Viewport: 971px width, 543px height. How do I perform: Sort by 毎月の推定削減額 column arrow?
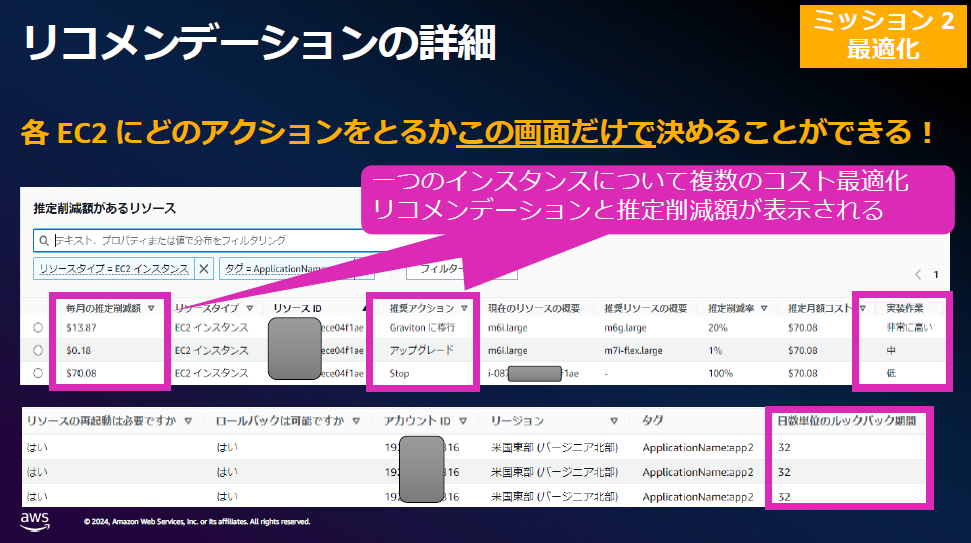(151, 308)
